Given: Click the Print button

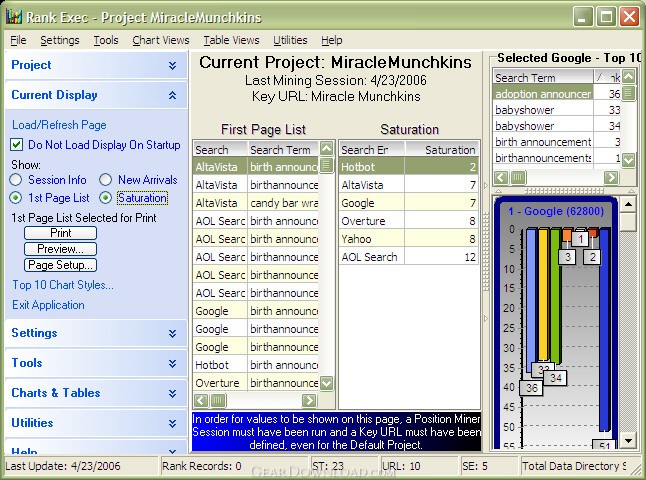Looking at the screenshot, I should (61, 233).
